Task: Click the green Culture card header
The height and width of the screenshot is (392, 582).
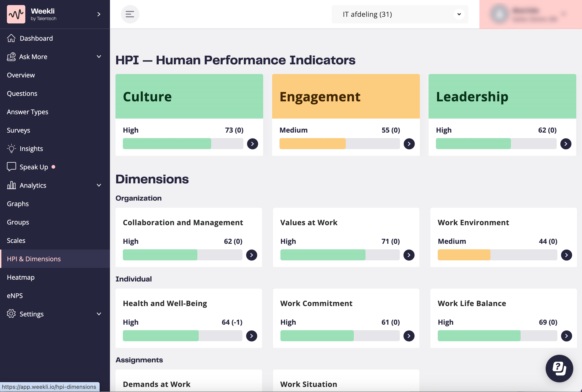Action: tap(189, 96)
